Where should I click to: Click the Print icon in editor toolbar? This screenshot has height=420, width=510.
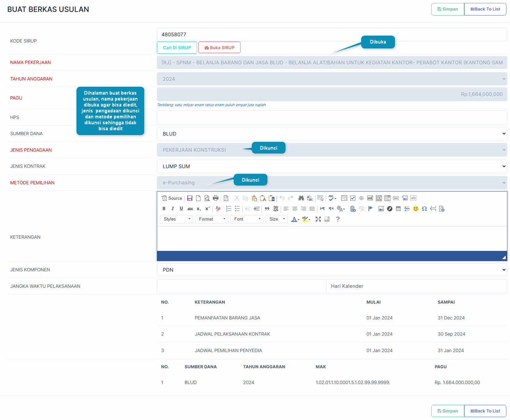pos(215,198)
